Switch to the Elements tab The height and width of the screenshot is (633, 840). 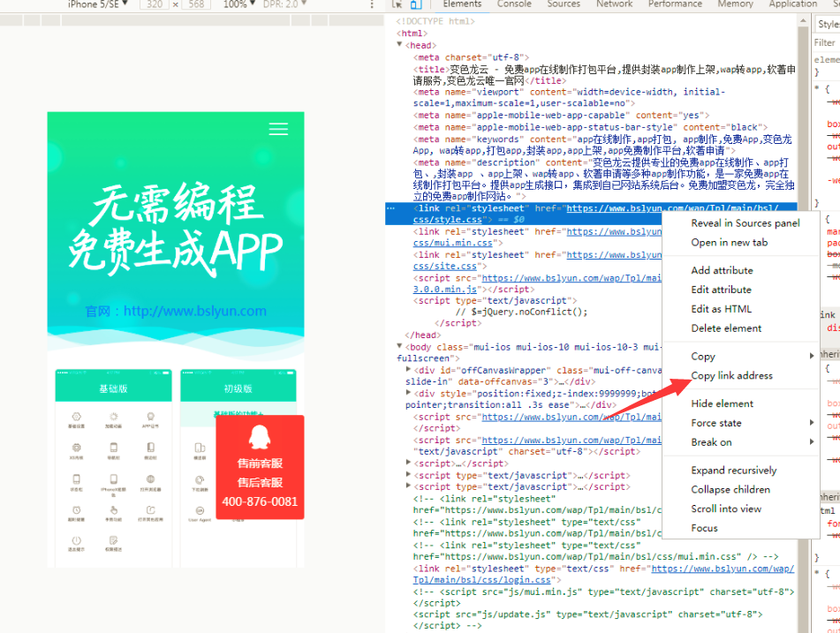pos(462,4)
